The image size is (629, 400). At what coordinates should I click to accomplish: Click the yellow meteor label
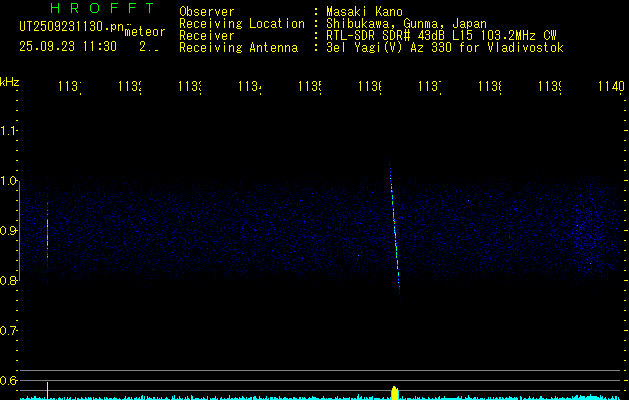(x=144, y=31)
